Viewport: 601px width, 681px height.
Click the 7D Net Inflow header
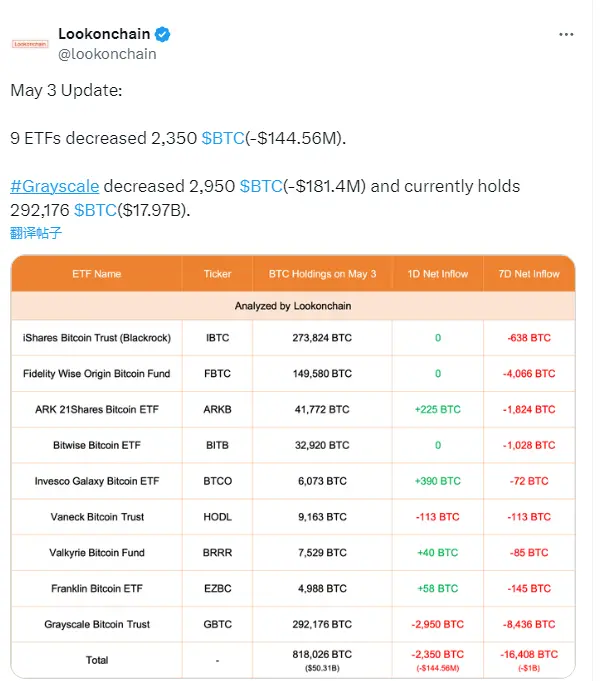click(x=529, y=273)
